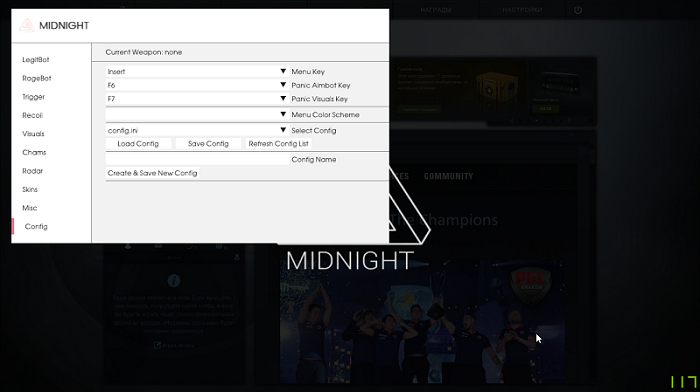
Task: Click the Save Config button
Action: 208,144
